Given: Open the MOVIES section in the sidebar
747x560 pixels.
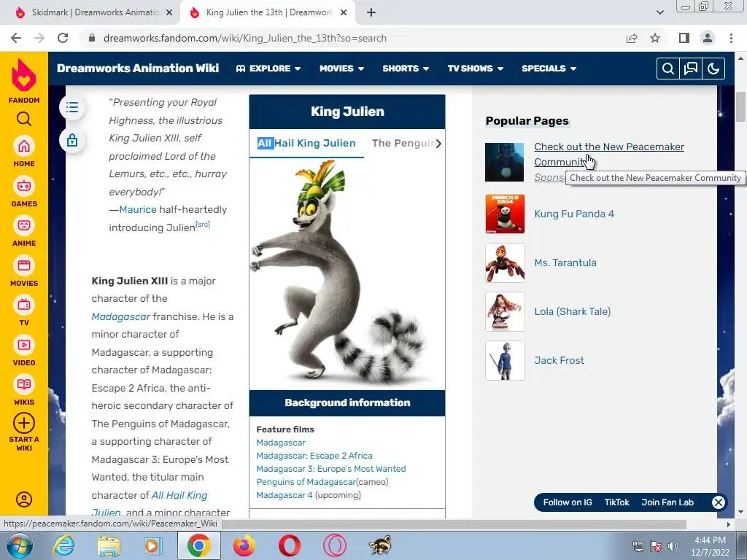Looking at the screenshot, I should tap(24, 271).
